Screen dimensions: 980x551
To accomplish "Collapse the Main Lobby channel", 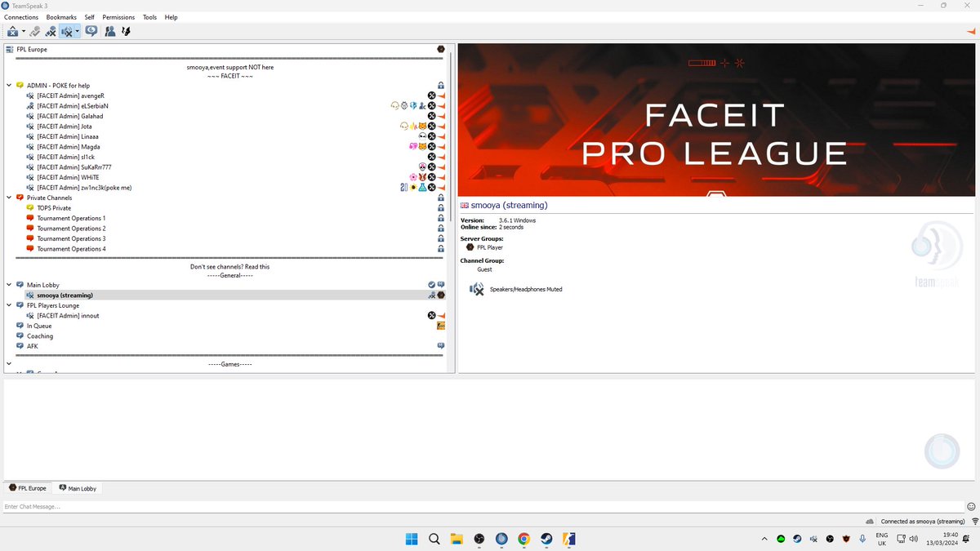I will click(x=10, y=285).
